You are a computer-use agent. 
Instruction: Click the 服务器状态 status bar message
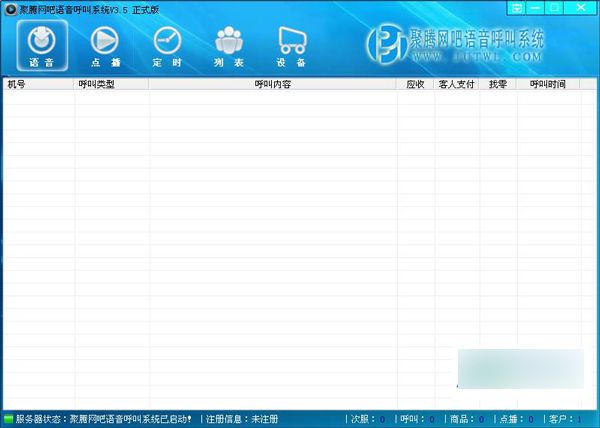[x=103, y=419]
